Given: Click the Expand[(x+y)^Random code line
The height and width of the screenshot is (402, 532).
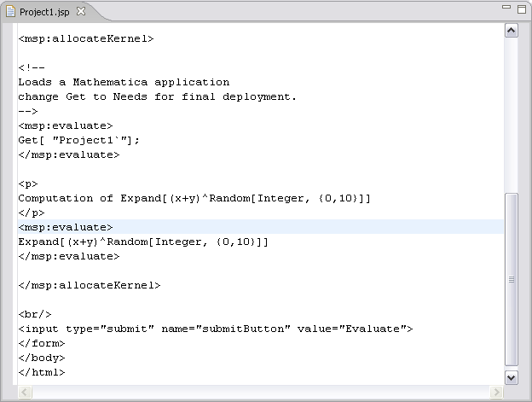Looking at the screenshot, I should pyautogui.click(x=143, y=242).
